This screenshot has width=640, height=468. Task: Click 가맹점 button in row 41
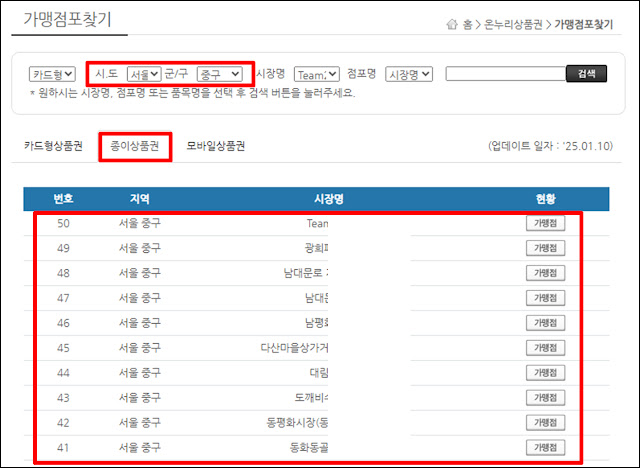(545, 447)
